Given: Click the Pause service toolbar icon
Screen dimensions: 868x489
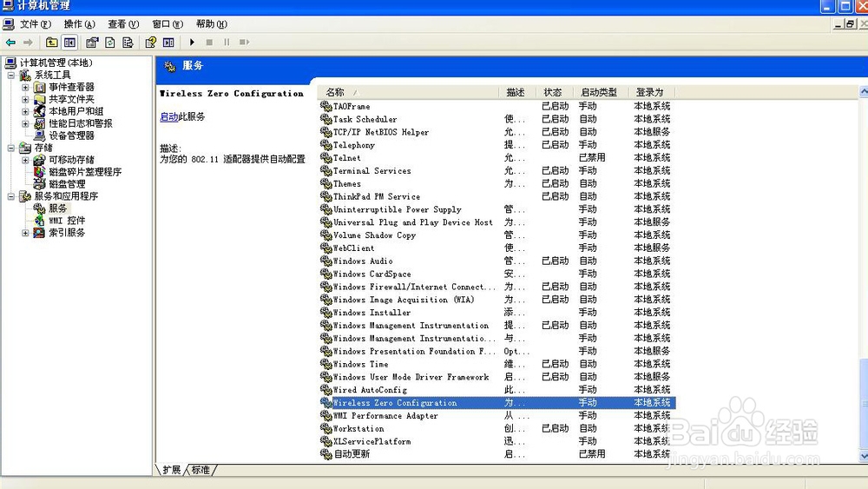Looking at the screenshot, I should [x=227, y=42].
